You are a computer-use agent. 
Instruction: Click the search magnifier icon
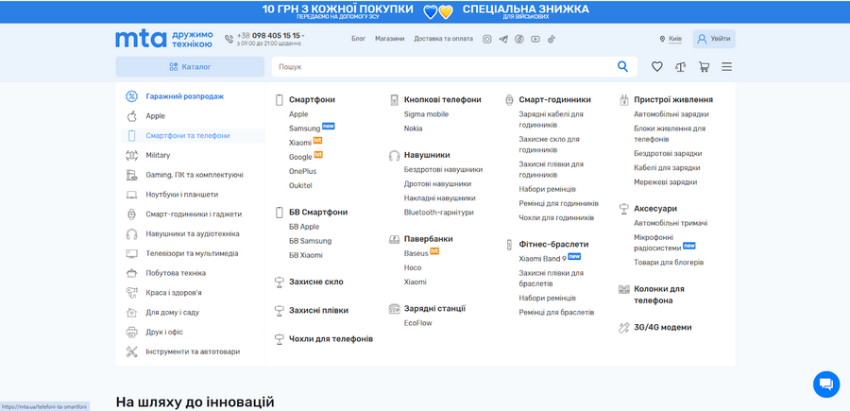tap(622, 67)
